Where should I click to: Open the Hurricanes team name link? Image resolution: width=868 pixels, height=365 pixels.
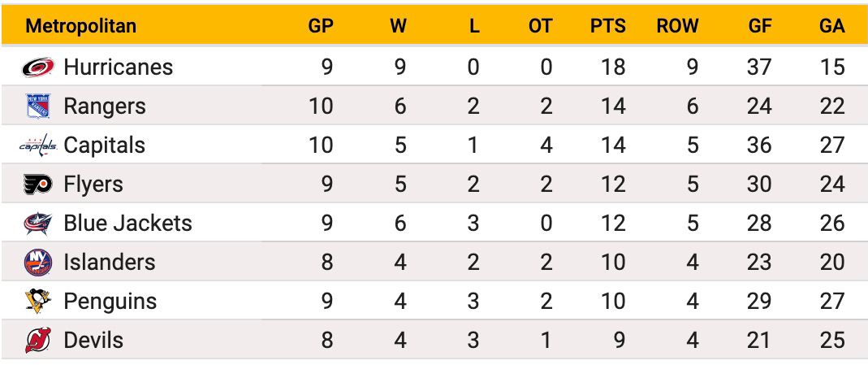119,67
